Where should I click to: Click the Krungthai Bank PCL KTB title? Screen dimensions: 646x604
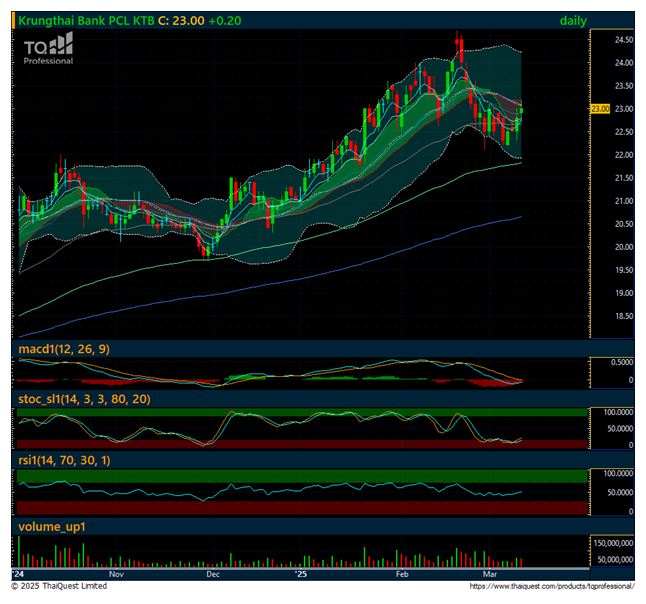86,21
